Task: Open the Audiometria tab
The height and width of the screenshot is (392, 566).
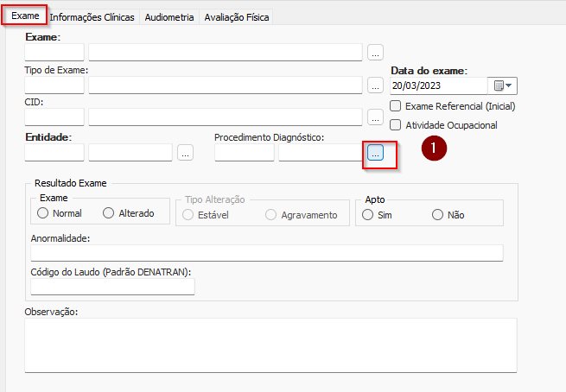Action: (169, 16)
